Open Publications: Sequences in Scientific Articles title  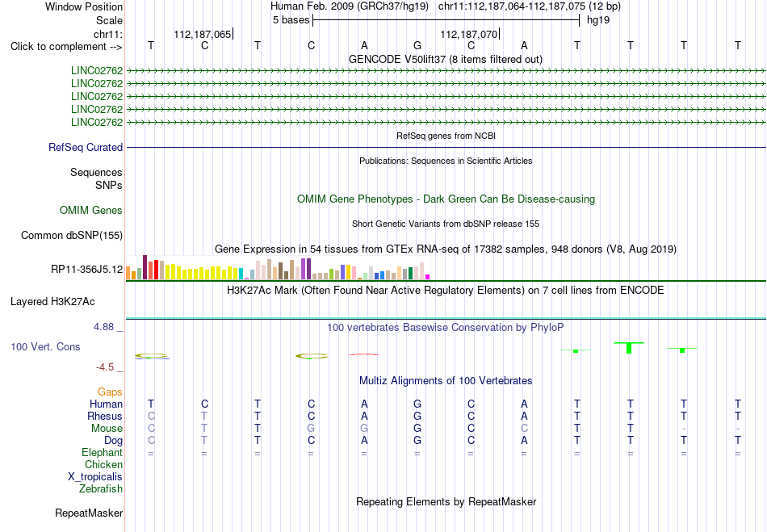coord(446,161)
